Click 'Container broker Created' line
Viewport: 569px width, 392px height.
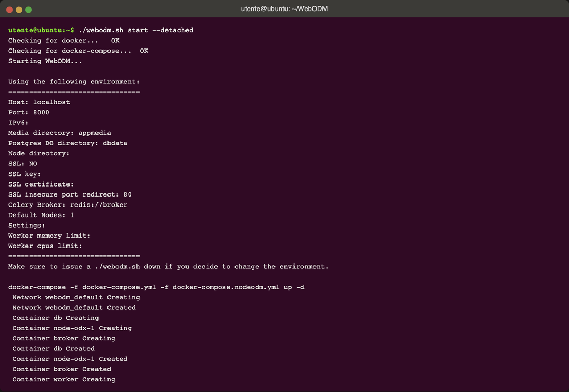(62, 369)
